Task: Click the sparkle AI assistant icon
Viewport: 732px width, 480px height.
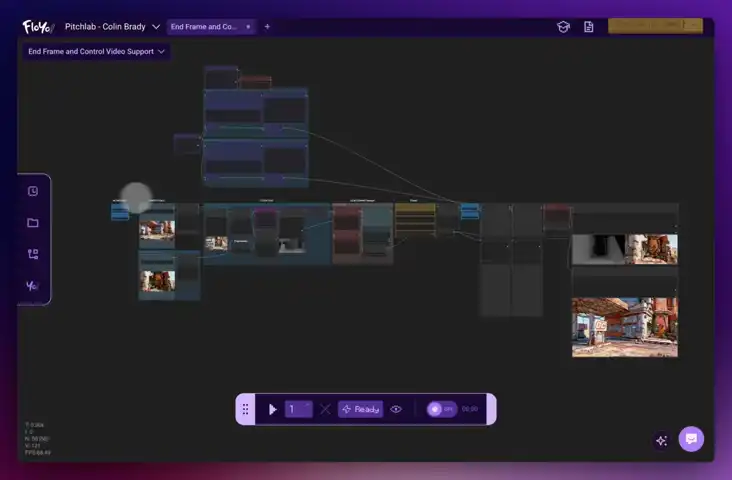Action: click(661, 440)
